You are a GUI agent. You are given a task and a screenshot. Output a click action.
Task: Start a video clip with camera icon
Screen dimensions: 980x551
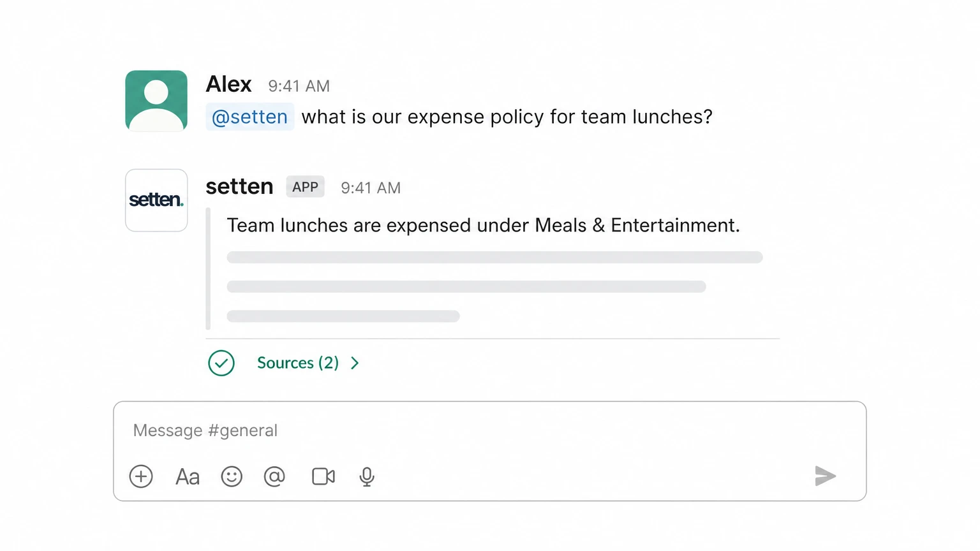click(x=323, y=476)
